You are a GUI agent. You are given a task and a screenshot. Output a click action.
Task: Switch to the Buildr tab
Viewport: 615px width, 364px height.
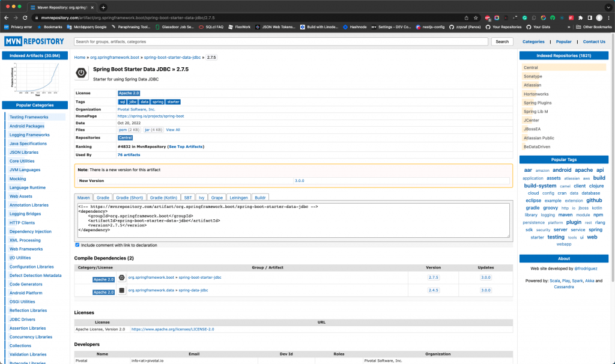(260, 198)
